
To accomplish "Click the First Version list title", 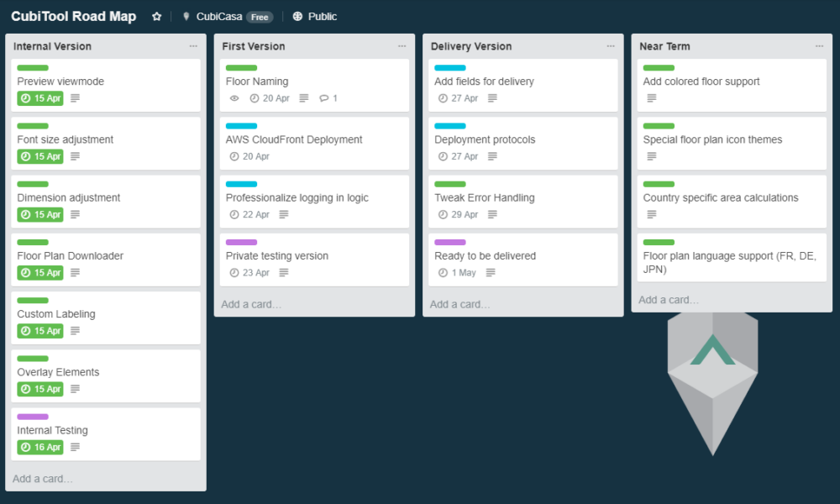I will pos(254,46).
